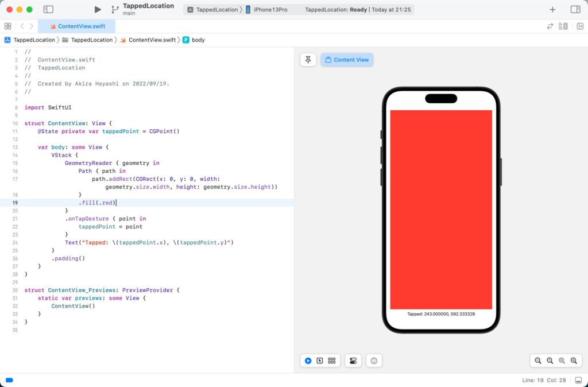Click line number 19 in gutter
Viewport: 588px width, 387px height.
(15, 203)
